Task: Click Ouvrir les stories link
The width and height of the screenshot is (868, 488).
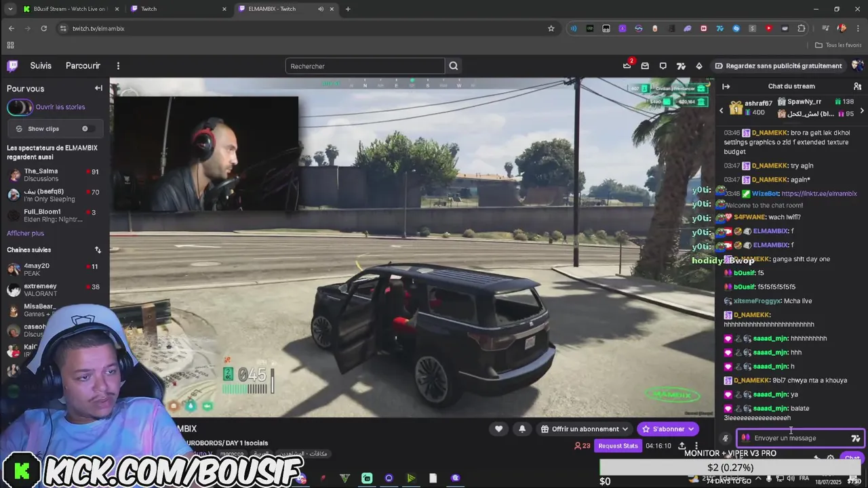Action: [60, 107]
